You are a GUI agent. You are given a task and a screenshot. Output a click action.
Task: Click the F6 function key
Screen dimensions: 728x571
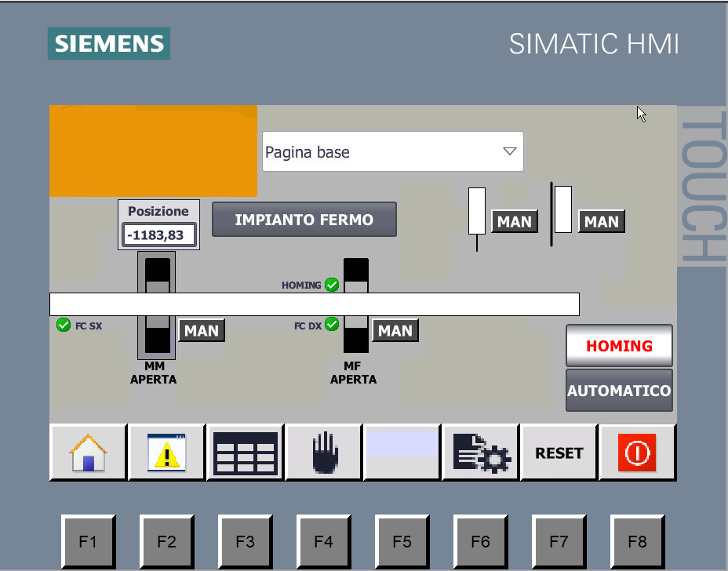481,541
